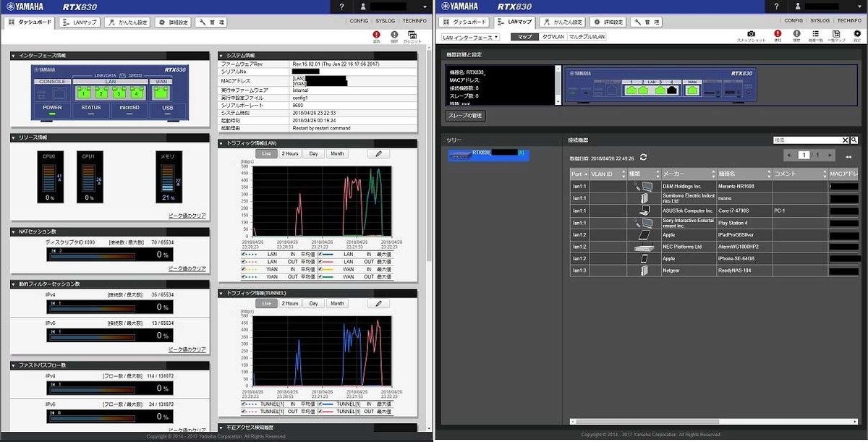Click device icon in ReadyNAS-104 row

pyautogui.click(x=643, y=271)
